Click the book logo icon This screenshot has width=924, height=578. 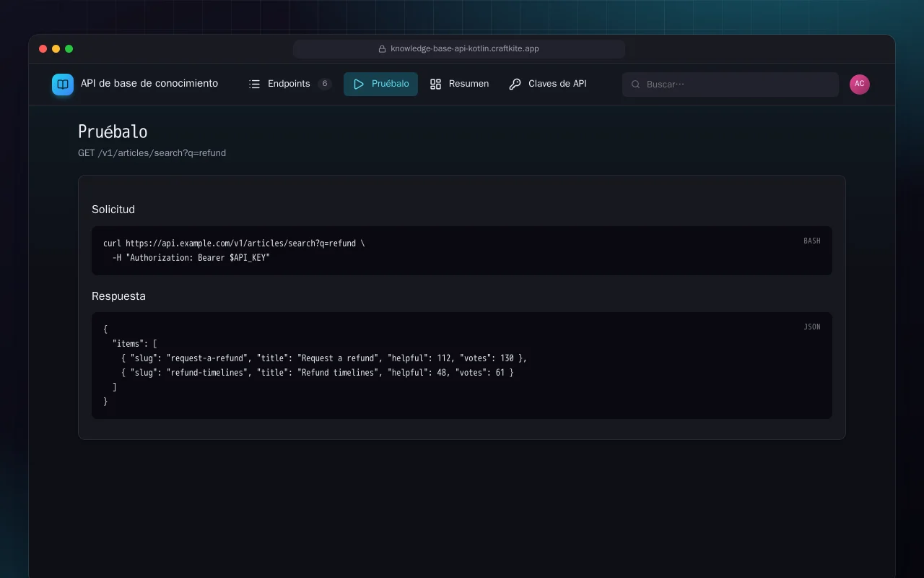point(63,85)
